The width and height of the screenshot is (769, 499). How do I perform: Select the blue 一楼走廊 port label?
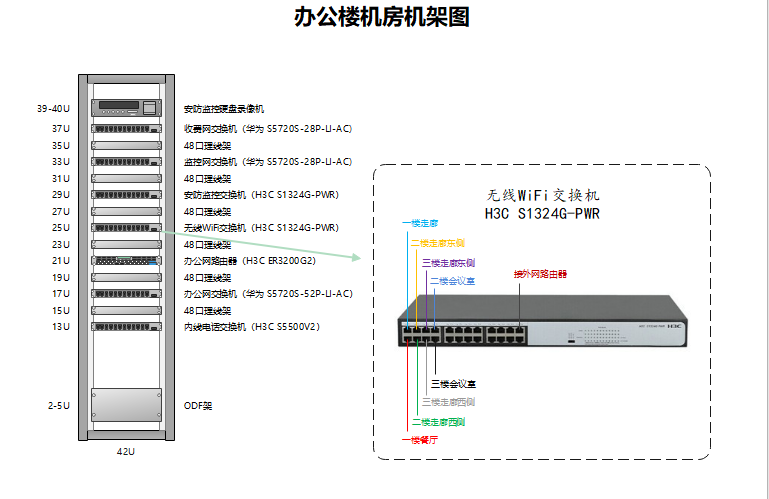coord(420,223)
